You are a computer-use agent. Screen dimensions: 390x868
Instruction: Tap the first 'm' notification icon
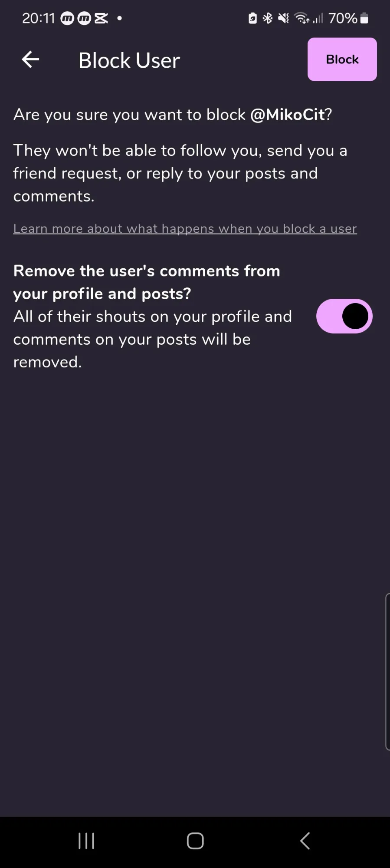[67, 18]
